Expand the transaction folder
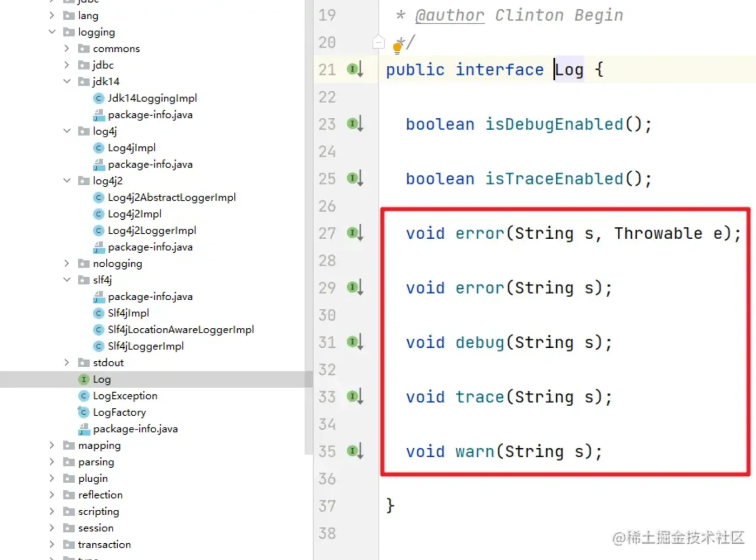756x560 pixels. pos(52,545)
